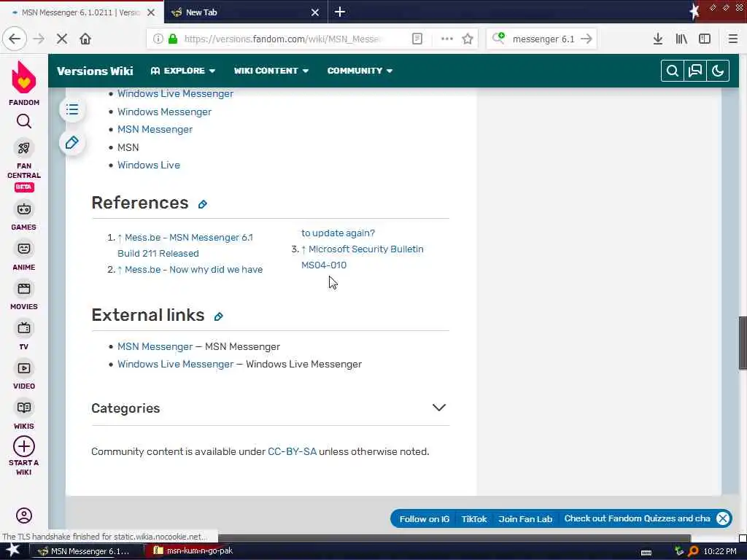The width and height of the screenshot is (747, 560).
Task: Switch to the MSN Messenger 6.1.0211 tab
Action: pyautogui.click(x=82, y=12)
